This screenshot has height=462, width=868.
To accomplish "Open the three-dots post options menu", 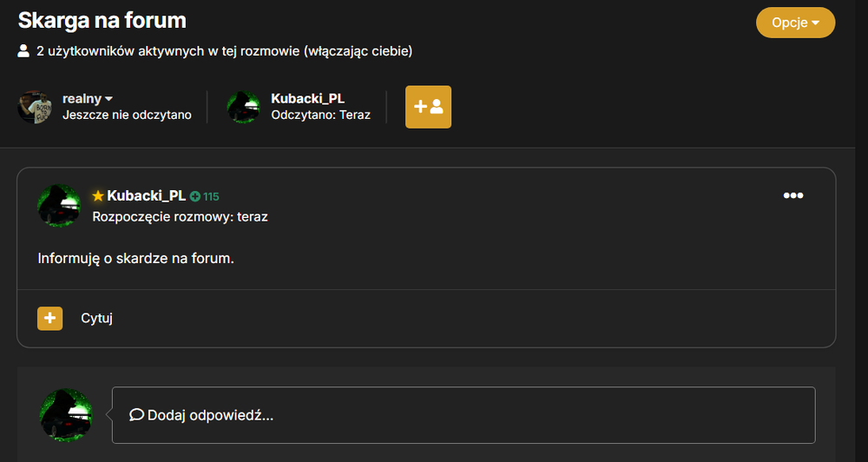I will 792,195.
